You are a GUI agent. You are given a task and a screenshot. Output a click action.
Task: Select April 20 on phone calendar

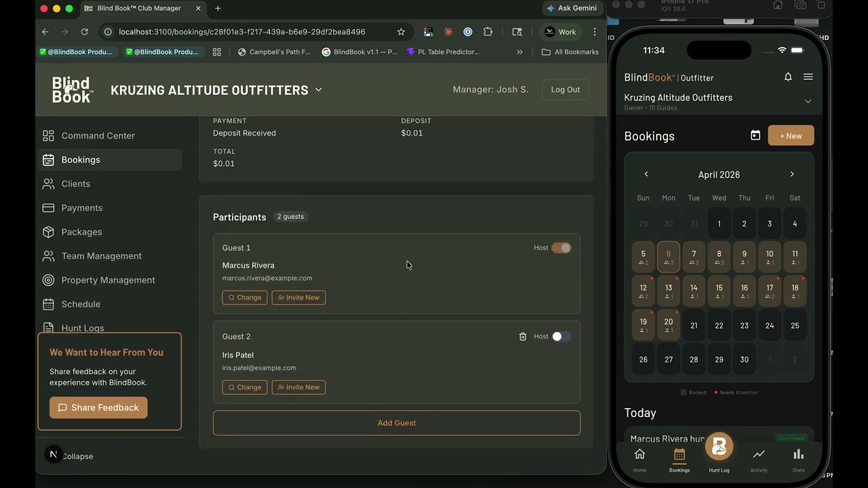pos(669,325)
